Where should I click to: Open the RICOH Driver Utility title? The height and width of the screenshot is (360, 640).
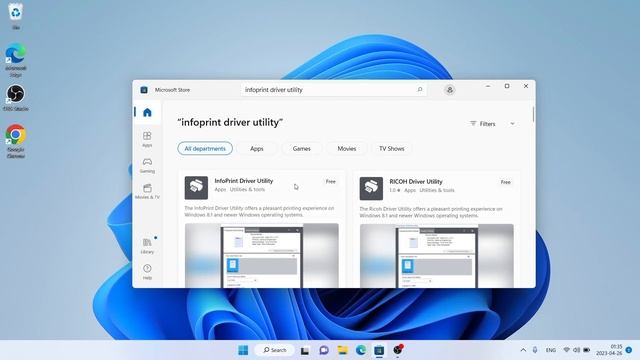click(416, 182)
